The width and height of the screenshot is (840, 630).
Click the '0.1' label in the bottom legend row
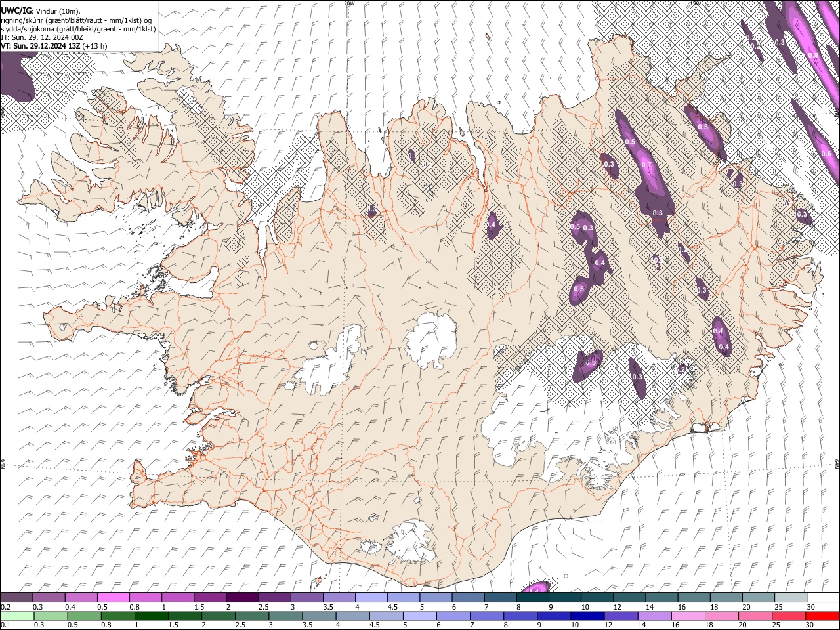5,625
